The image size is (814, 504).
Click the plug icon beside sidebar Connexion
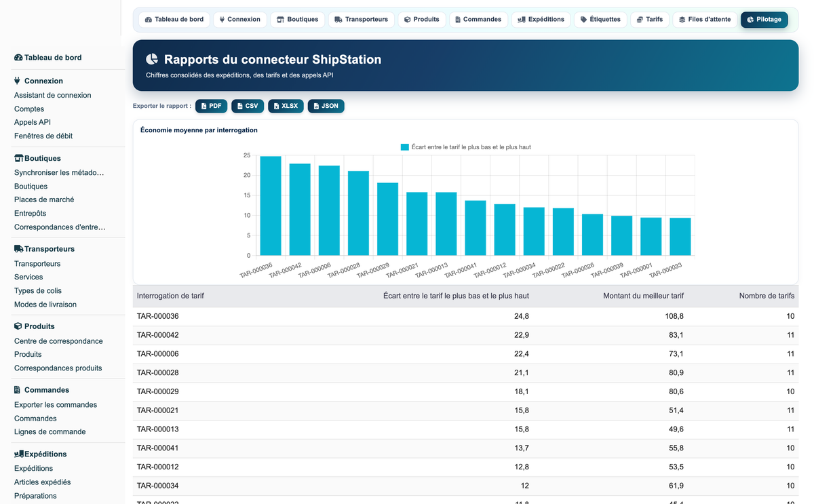pyautogui.click(x=18, y=81)
